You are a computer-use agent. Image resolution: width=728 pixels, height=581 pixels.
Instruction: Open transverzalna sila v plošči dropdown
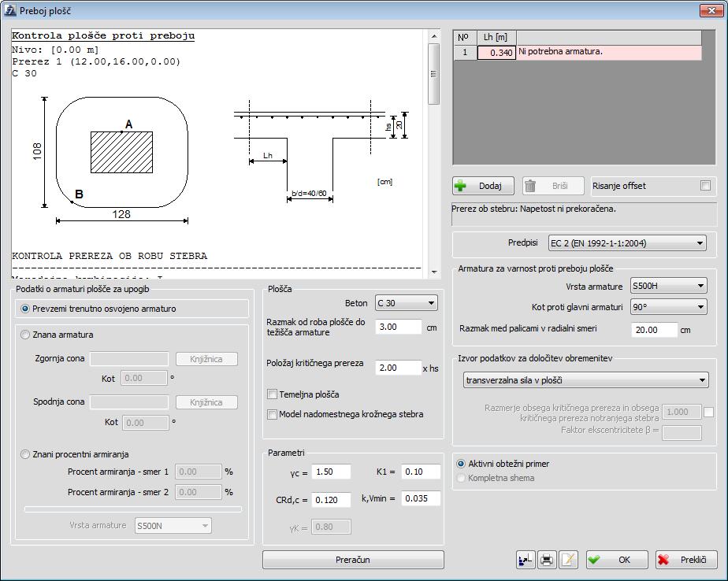[585, 380]
